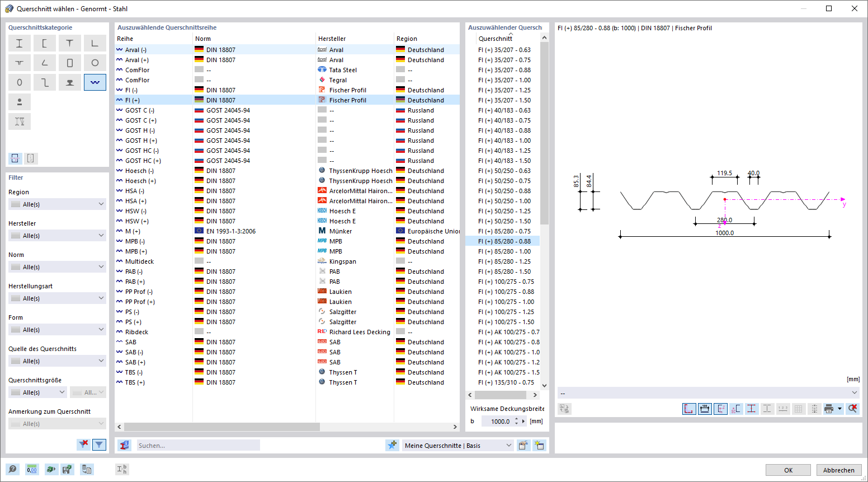Open the Form filter dropdown
The height and width of the screenshot is (482, 868).
click(57, 330)
